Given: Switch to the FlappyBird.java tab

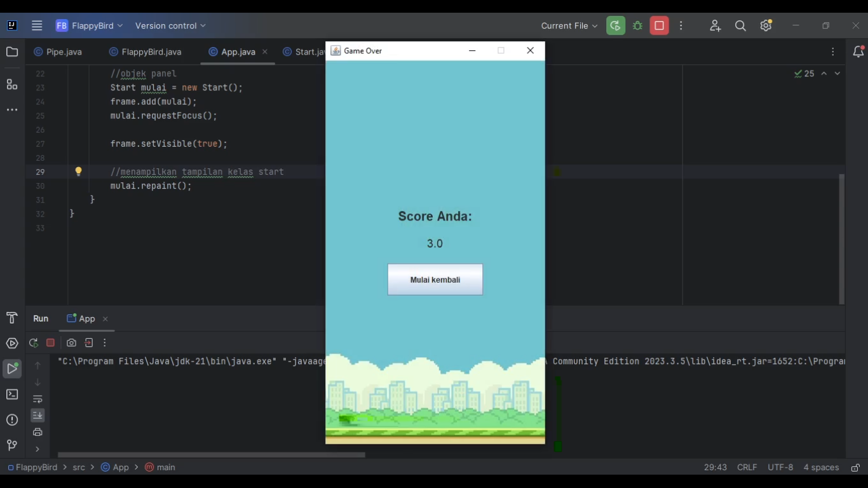Looking at the screenshot, I should (146, 52).
